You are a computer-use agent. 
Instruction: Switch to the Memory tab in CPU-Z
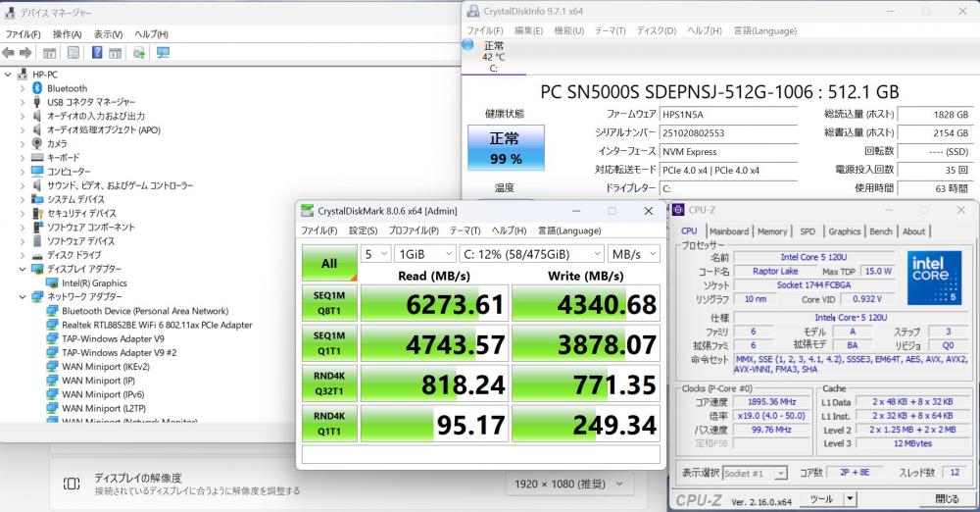pyautogui.click(x=772, y=230)
